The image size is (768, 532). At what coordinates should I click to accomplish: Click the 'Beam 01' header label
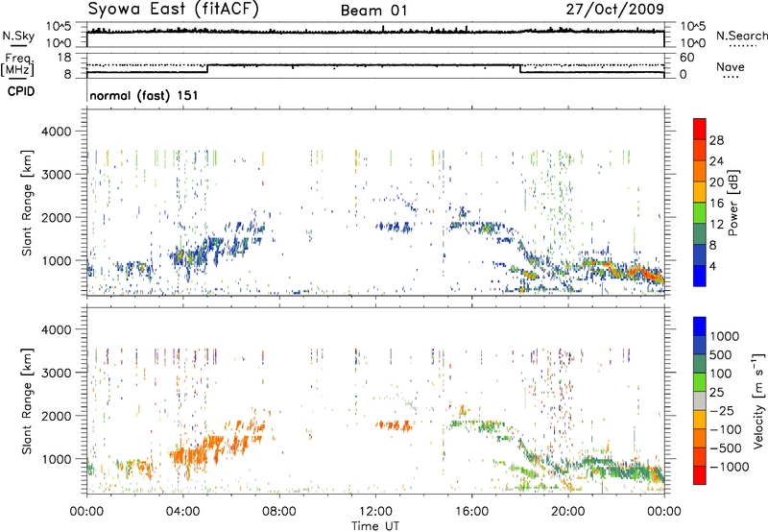tap(373, 11)
